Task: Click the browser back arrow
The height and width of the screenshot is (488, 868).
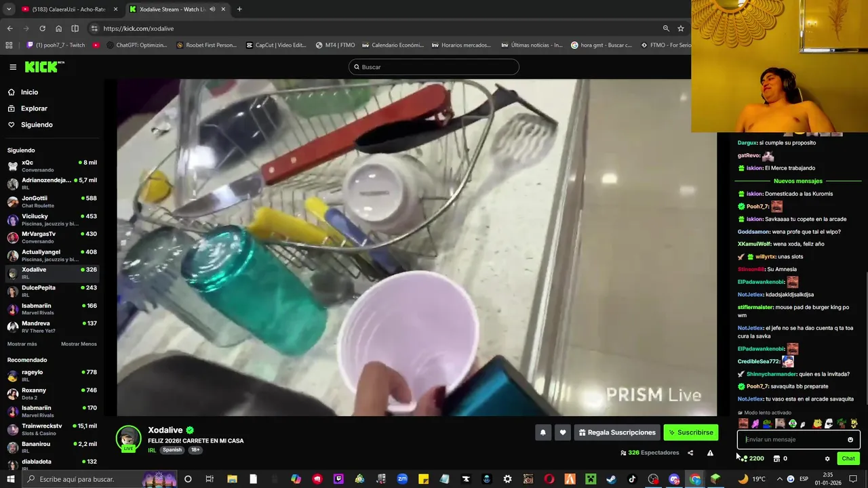Action: click(9, 28)
